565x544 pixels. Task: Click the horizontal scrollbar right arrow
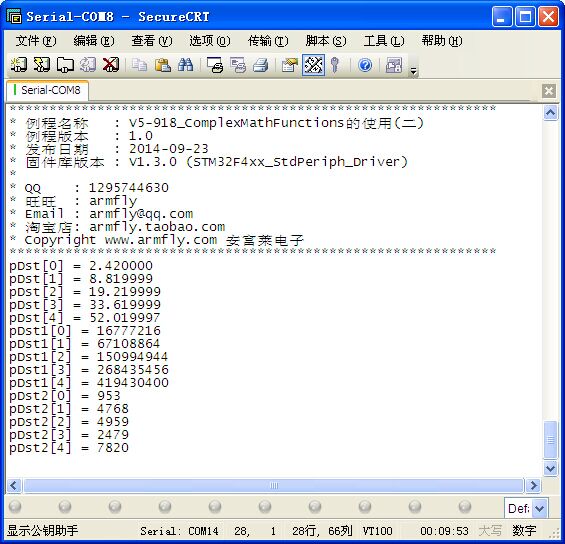[x=533, y=486]
